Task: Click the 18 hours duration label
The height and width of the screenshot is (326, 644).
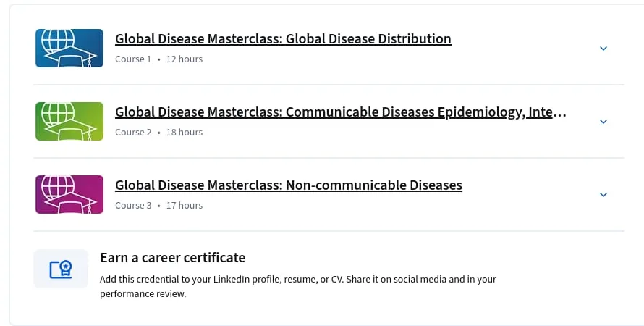Action: click(x=185, y=133)
